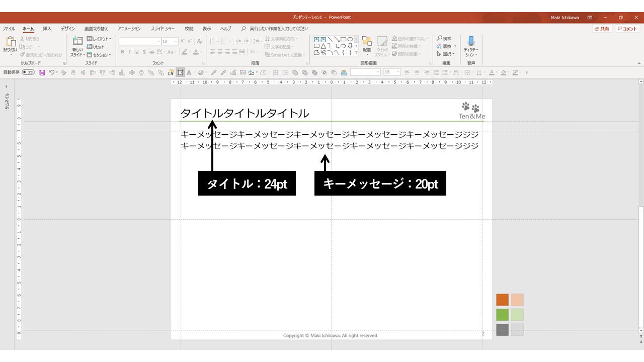Click the vertical scrollbar next-slide arrow

[x=641, y=342]
